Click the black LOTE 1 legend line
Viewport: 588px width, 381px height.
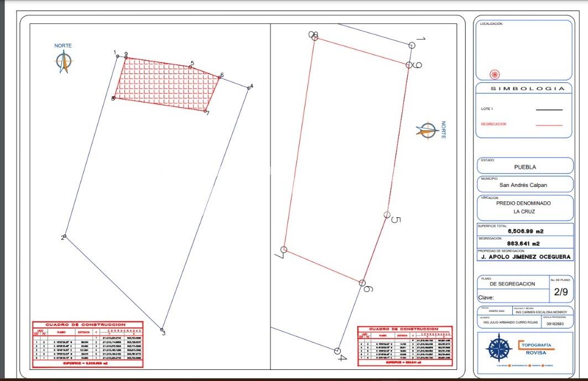549,110
